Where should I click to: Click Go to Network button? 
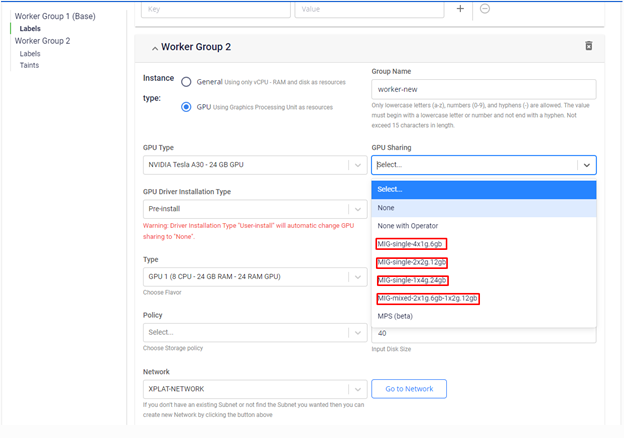click(409, 389)
